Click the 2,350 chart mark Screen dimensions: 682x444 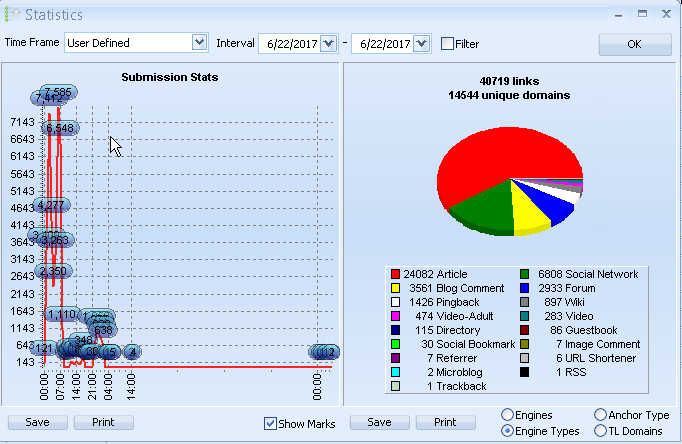coord(53,271)
